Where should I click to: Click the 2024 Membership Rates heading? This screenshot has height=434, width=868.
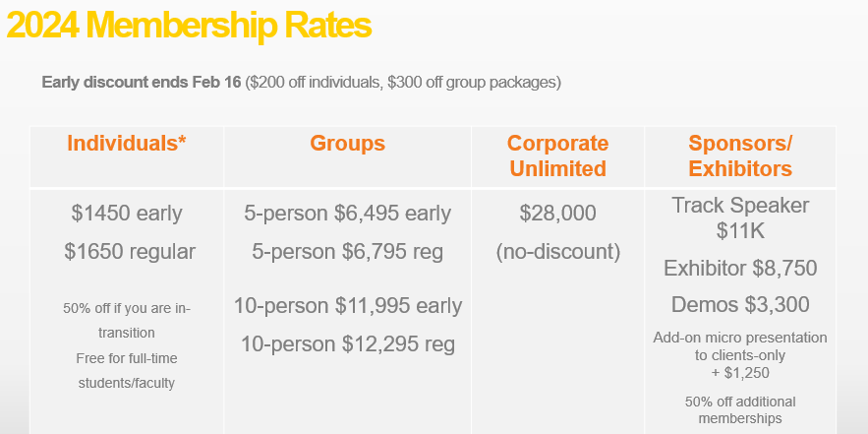(189, 25)
